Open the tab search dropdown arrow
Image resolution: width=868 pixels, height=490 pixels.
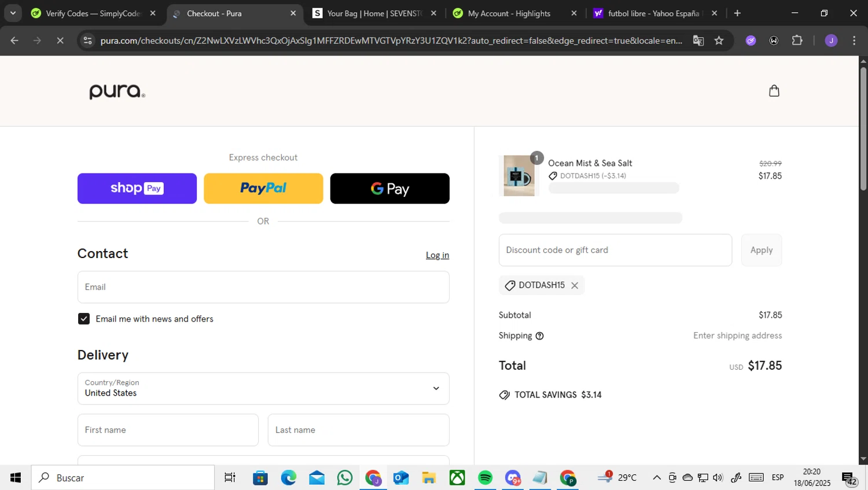coord(13,13)
